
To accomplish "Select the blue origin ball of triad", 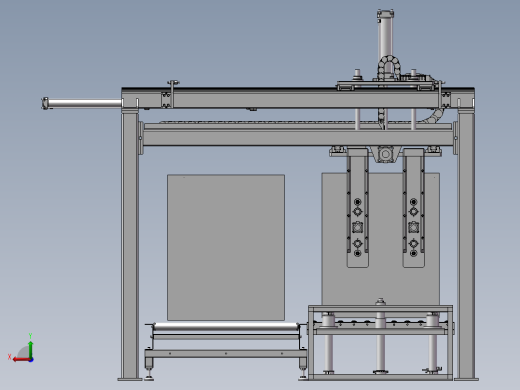I will (31, 360).
